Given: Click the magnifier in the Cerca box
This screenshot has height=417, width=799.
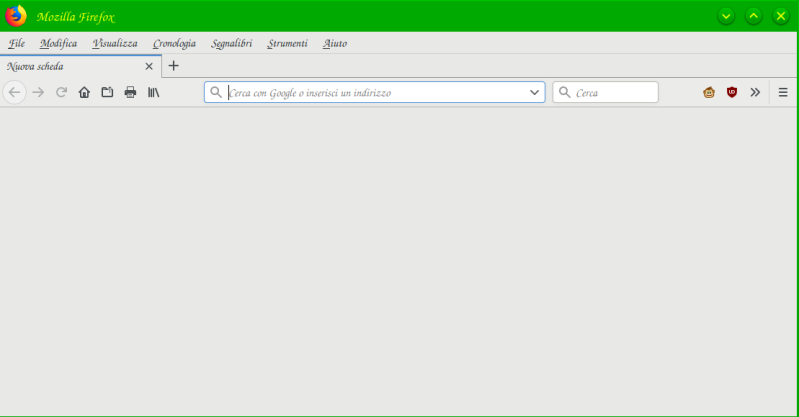Looking at the screenshot, I should pyautogui.click(x=565, y=92).
